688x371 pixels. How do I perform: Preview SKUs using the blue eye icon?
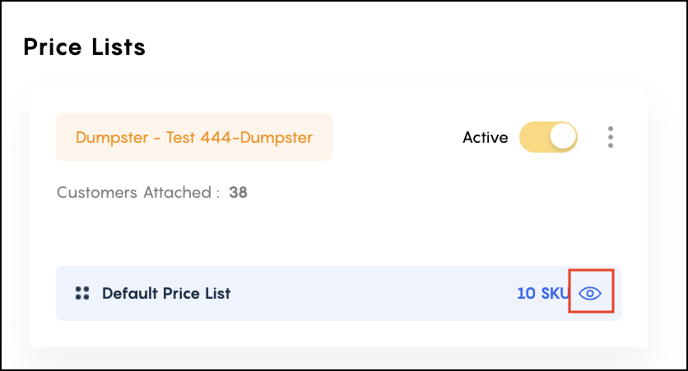590,293
